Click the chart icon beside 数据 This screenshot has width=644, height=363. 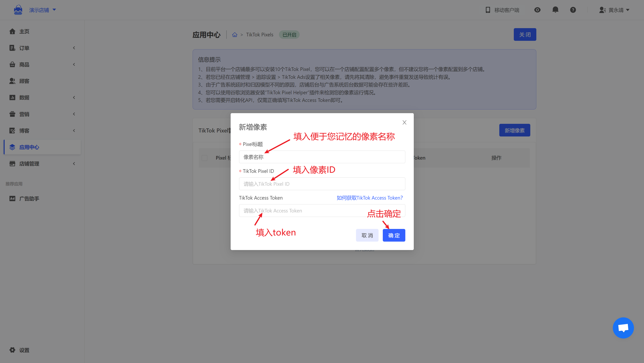coord(12,97)
